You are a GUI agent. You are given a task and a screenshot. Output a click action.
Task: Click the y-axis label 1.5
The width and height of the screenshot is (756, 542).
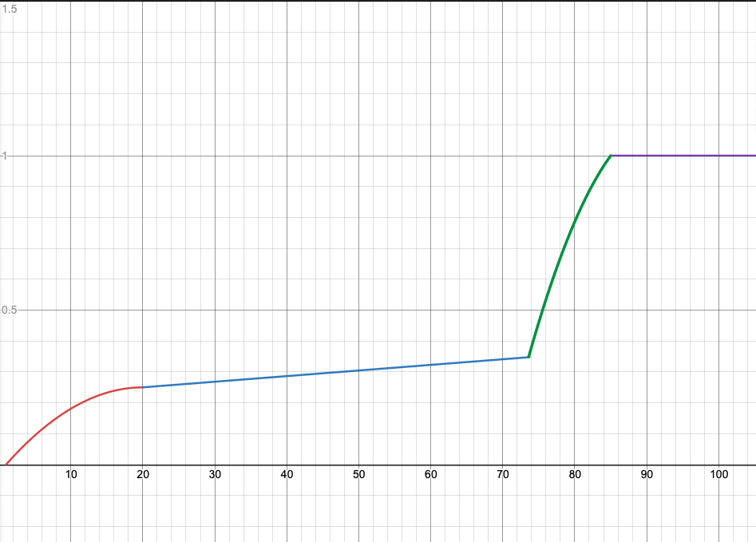[x=10, y=7]
